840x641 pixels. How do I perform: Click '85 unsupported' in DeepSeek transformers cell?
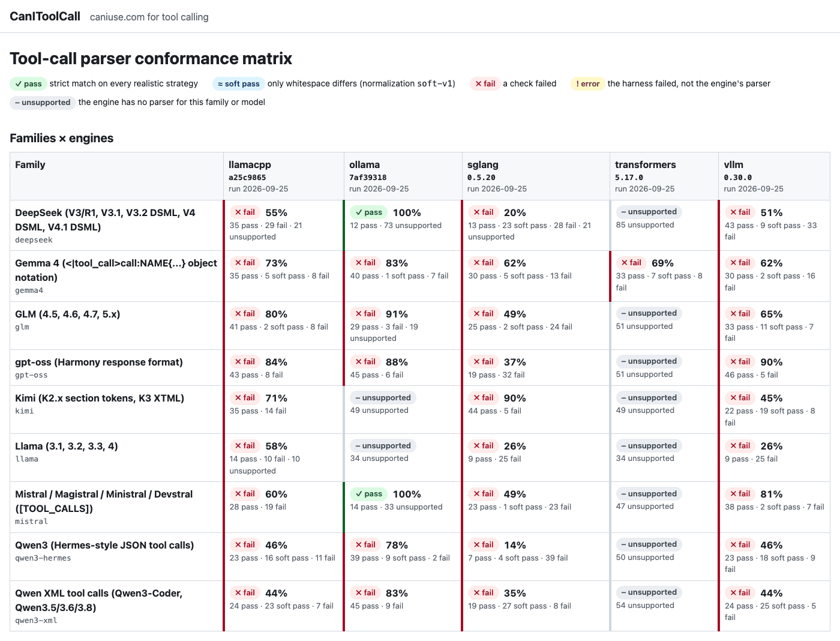pos(645,225)
